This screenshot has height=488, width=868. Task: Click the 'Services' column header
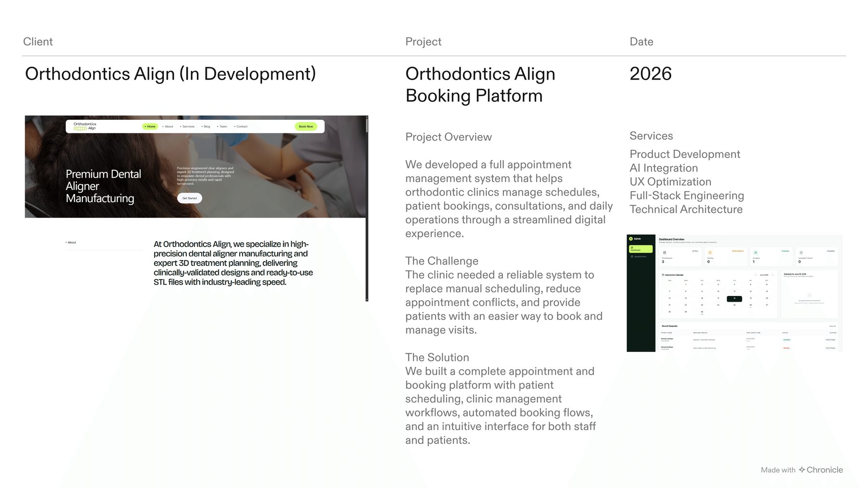coord(651,136)
